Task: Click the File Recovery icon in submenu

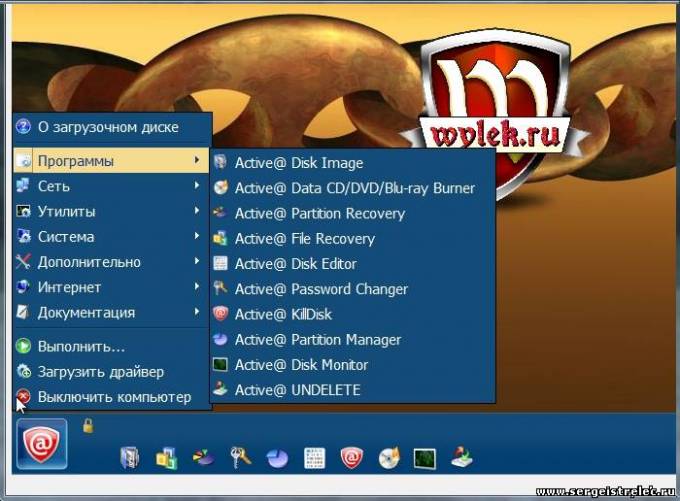Action: (x=220, y=239)
